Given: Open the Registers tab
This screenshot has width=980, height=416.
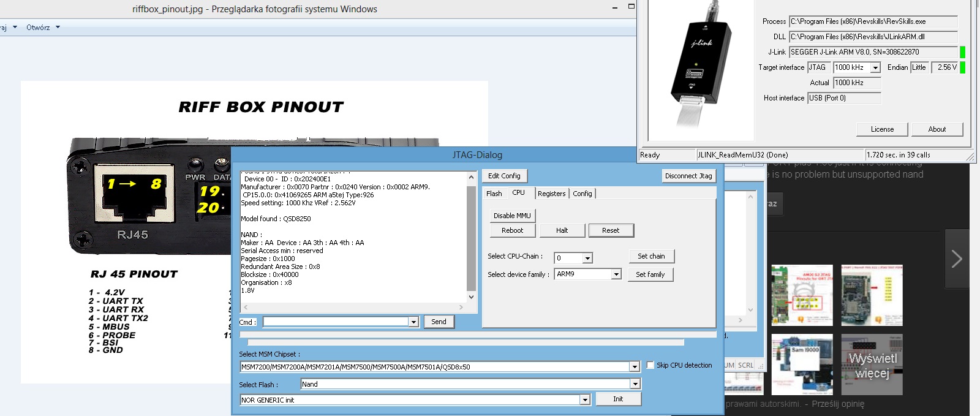Looking at the screenshot, I should pos(552,194).
